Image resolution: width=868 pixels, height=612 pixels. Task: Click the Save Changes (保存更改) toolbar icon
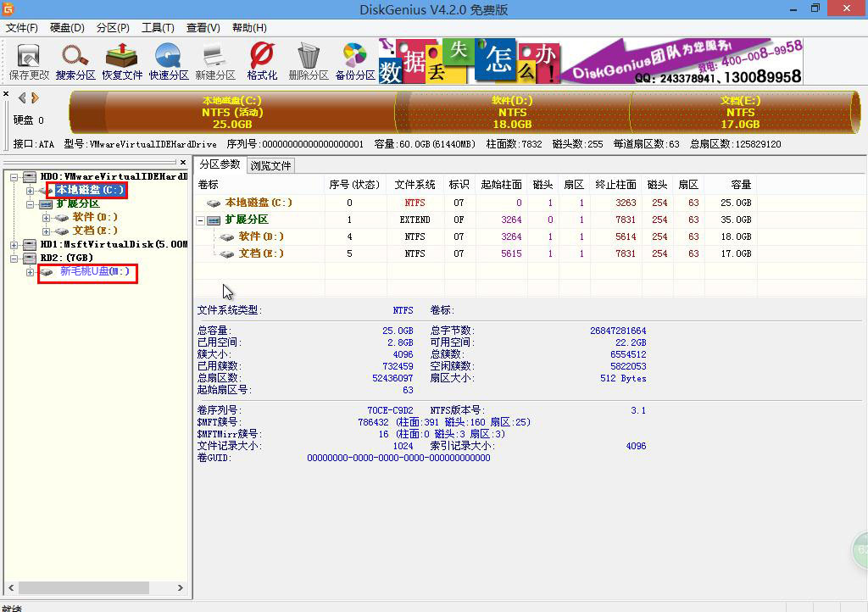(x=29, y=62)
